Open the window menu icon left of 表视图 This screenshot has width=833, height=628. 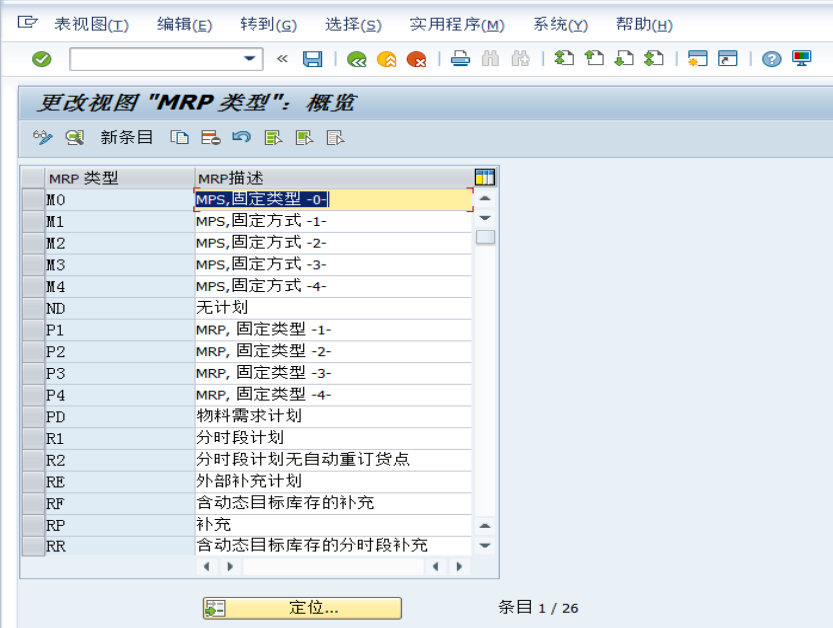click(27, 22)
